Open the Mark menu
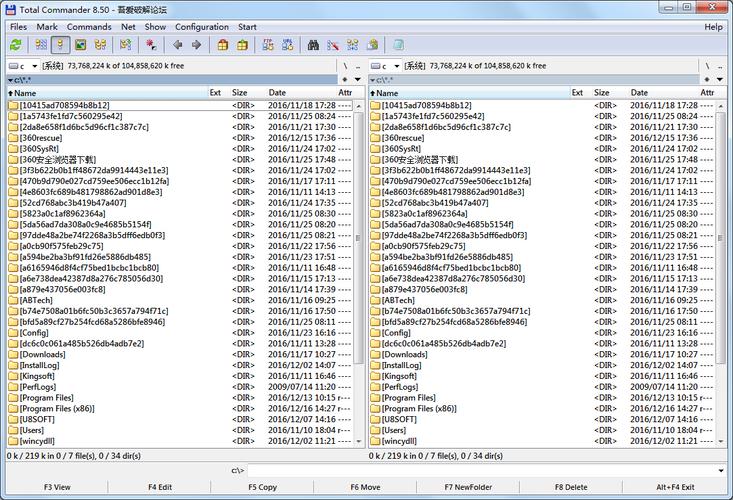Image resolution: width=733 pixels, height=500 pixels. coord(47,27)
